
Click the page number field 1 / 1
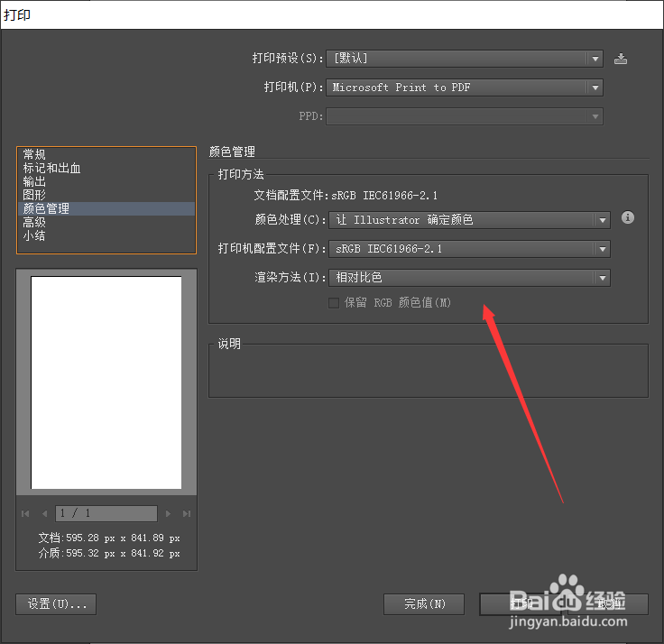[x=106, y=513]
